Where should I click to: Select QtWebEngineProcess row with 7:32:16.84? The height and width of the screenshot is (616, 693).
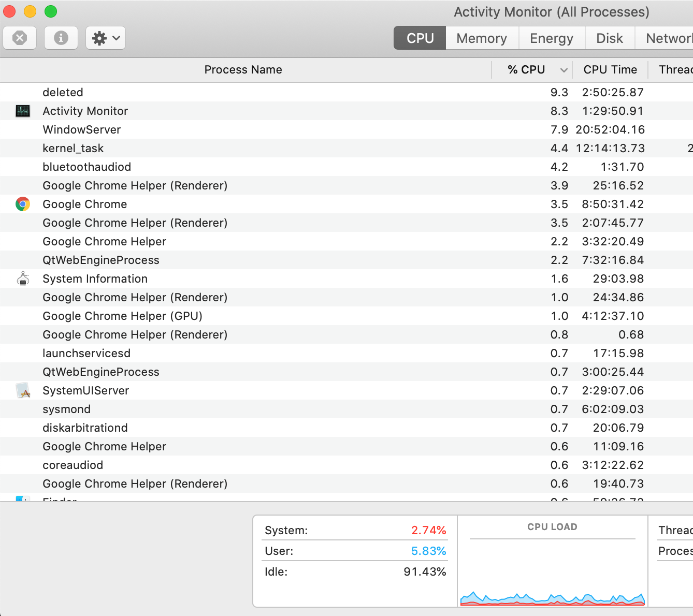(x=347, y=260)
